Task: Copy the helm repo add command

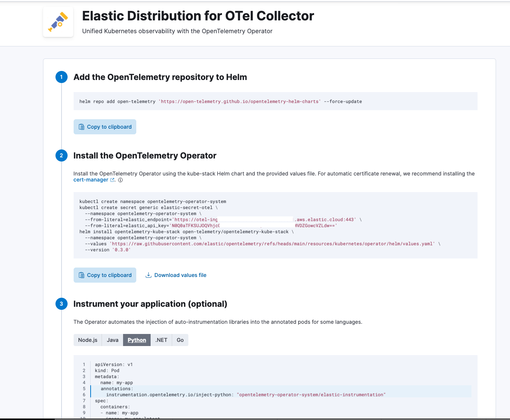Action: tap(105, 127)
